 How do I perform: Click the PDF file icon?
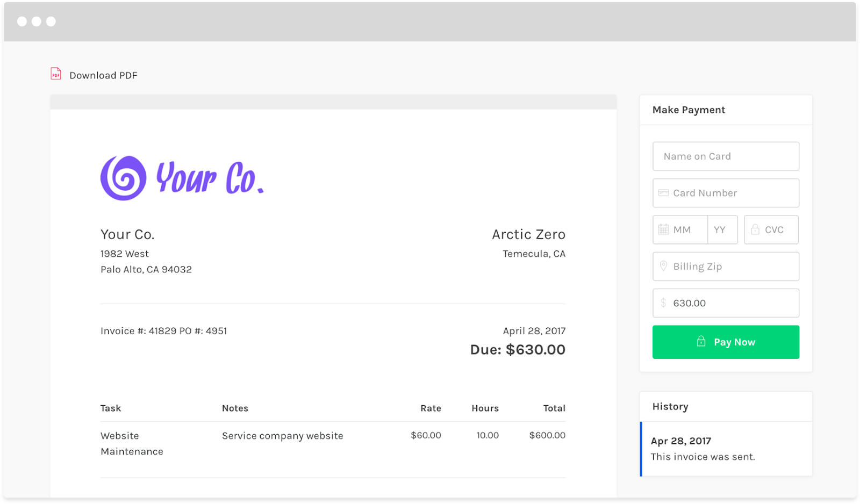point(56,74)
